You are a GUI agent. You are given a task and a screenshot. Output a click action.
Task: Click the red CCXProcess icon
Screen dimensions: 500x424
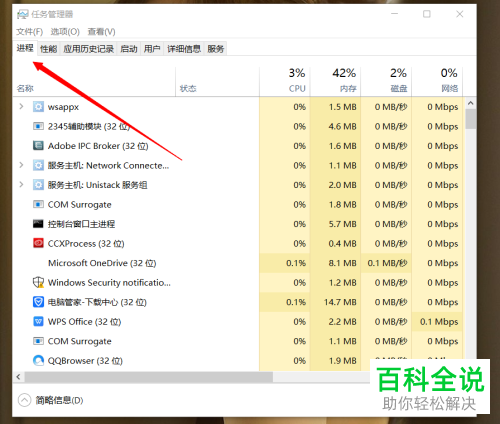click(38, 243)
